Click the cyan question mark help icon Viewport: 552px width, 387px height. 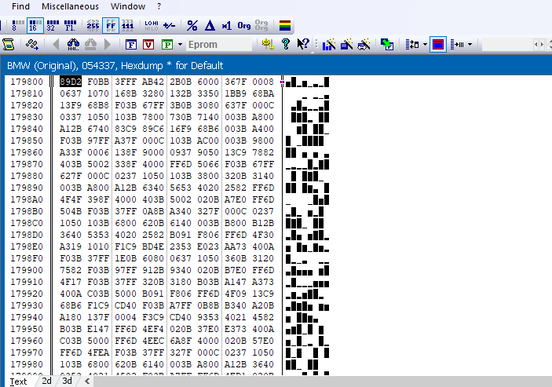tap(286, 44)
